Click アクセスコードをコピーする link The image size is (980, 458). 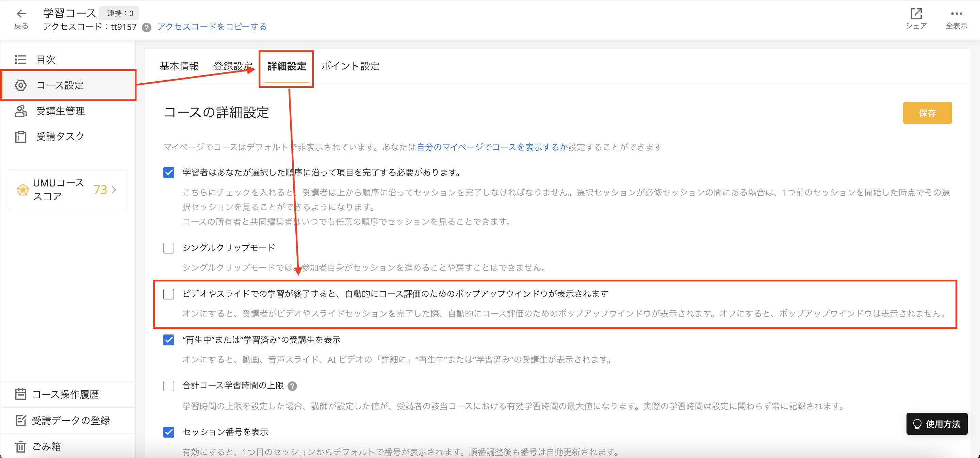coord(212,27)
